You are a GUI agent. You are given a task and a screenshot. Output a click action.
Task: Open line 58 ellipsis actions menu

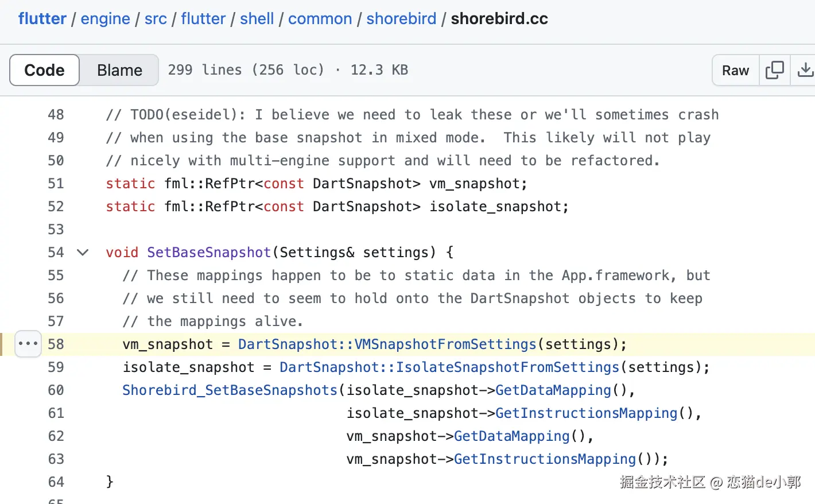pyautogui.click(x=28, y=344)
